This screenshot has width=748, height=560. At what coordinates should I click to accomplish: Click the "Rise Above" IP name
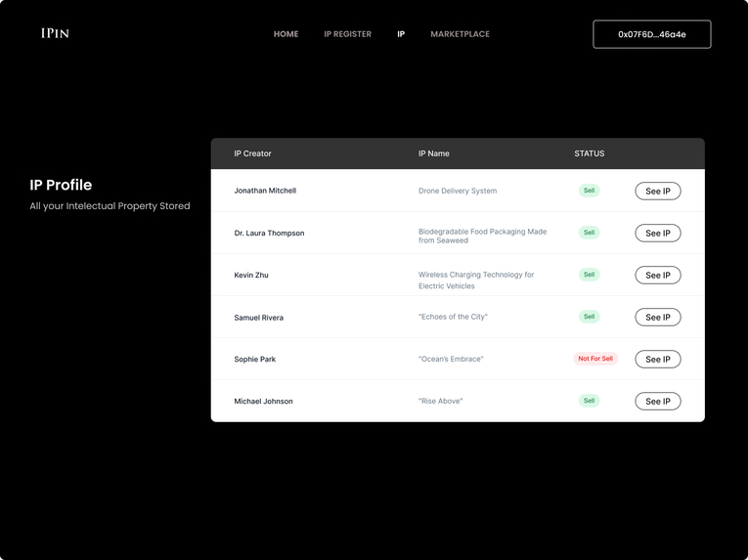[440, 401]
